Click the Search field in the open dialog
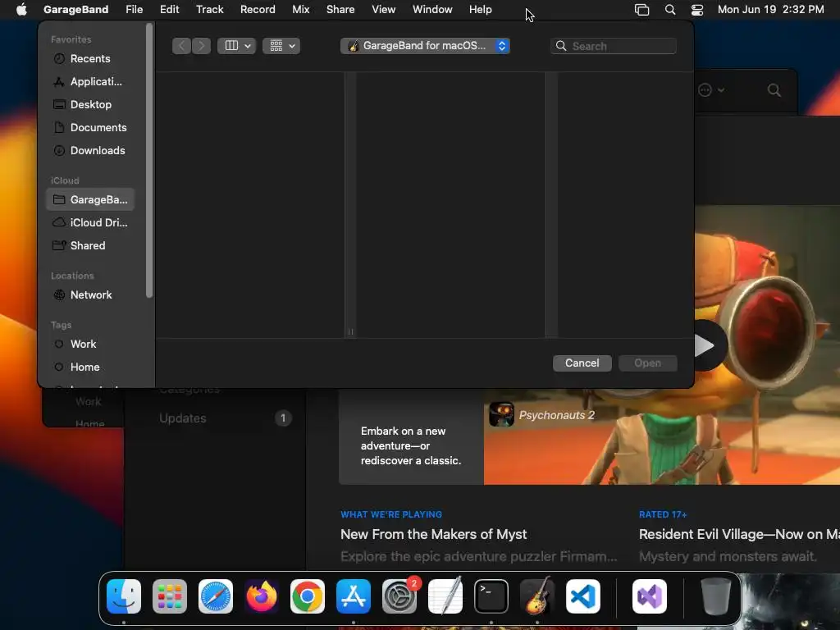Viewport: 840px width, 630px height. coord(614,46)
